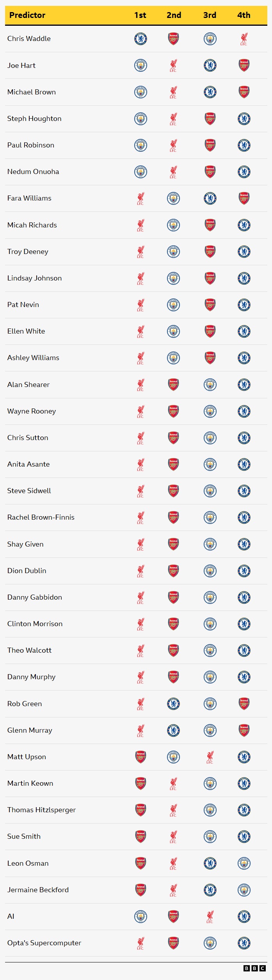This screenshot has width=272, height=980.
Task: Click Martin Keown's 1st place Arsenal badge
Action: click(140, 783)
